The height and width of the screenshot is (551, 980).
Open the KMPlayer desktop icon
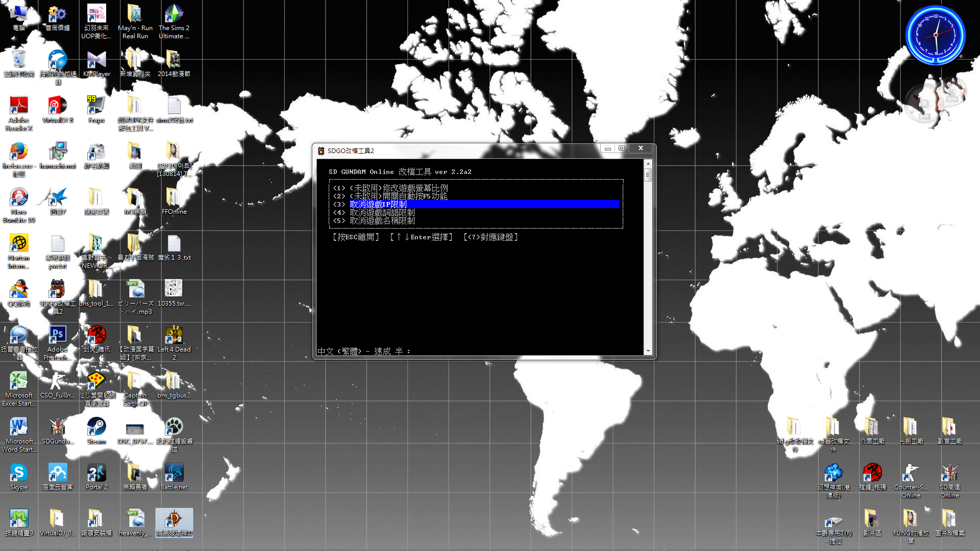pos(96,60)
